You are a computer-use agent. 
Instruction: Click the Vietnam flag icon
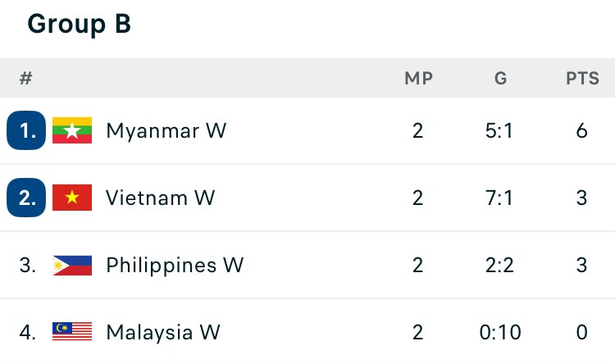[71, 198]
